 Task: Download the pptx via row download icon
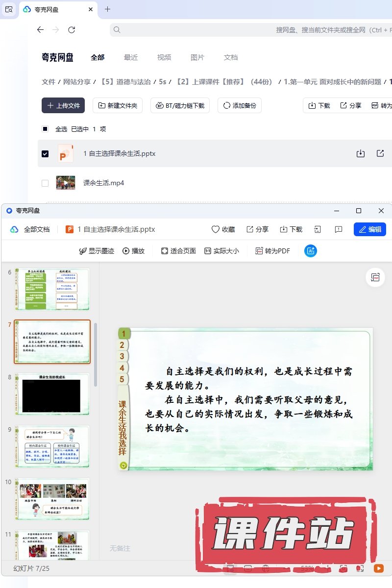[x=360, y=153]
